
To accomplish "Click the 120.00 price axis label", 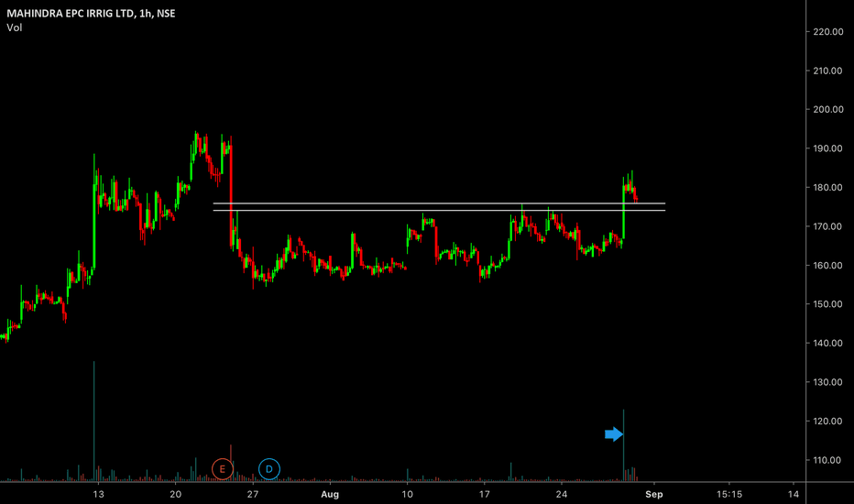I will point(827,422).
